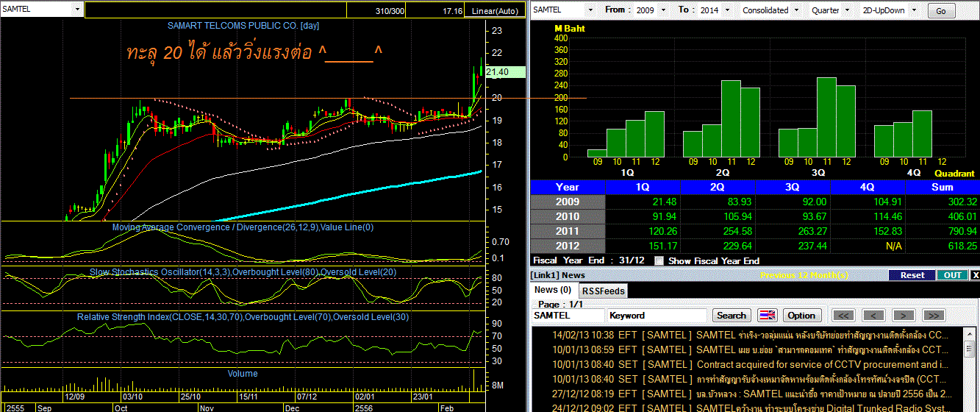Click the Volume panel title
Viewport: 980px width, 412px height.
pyautogui.click(x=243, y=374)
